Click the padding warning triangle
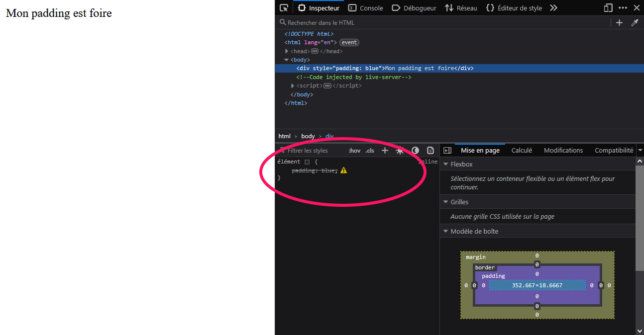The height and width of the screenshot is (335, 644). tap(343, 170)
